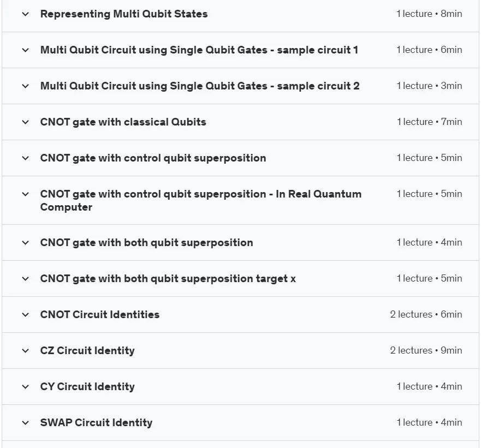Open the CZ Circuit Identity heading

click(87, 350)
